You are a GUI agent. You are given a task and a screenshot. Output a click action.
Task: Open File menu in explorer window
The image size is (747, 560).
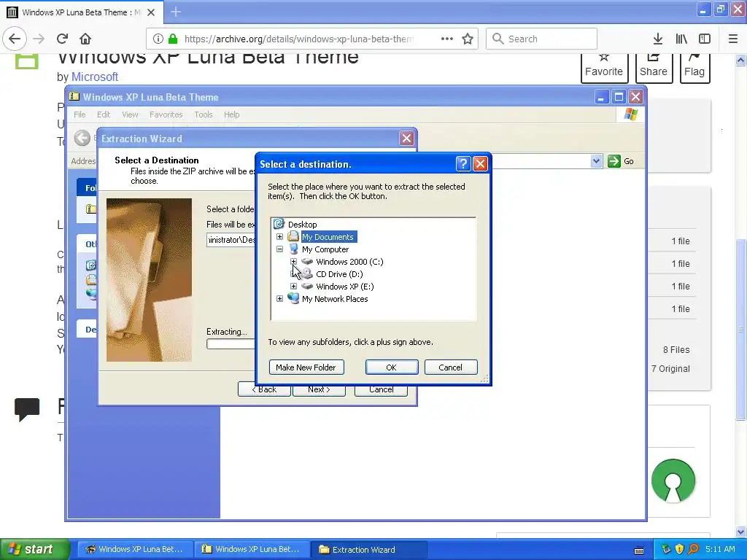click(80, 114)
